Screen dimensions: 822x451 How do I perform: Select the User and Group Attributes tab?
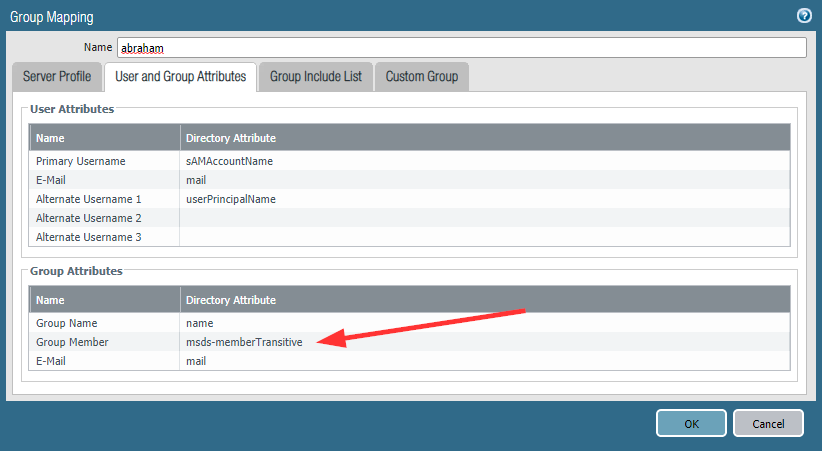coord(180,77)
